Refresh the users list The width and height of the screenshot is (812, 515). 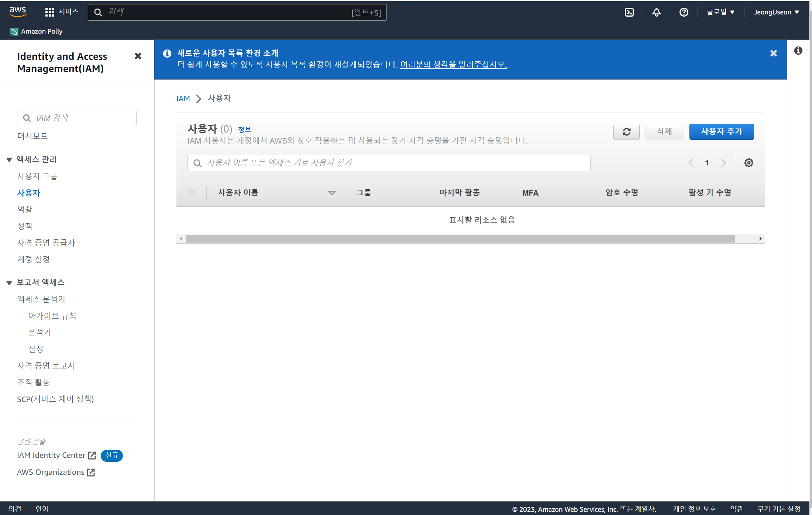pos(626,132)
